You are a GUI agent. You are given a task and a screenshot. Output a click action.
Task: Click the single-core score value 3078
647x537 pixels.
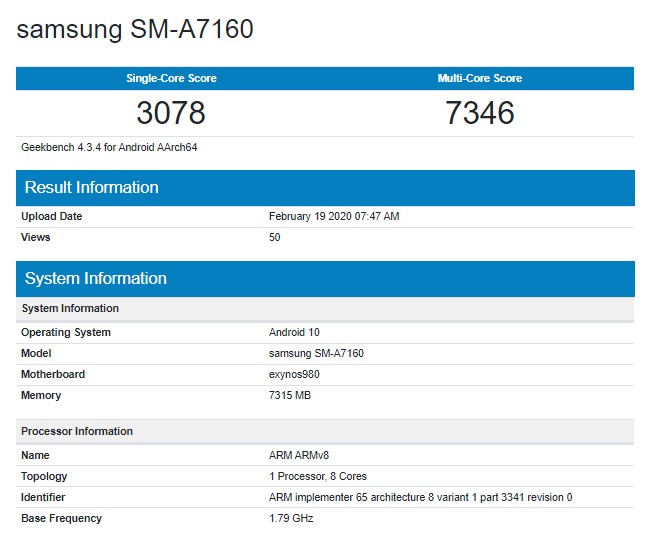(171, 113)
